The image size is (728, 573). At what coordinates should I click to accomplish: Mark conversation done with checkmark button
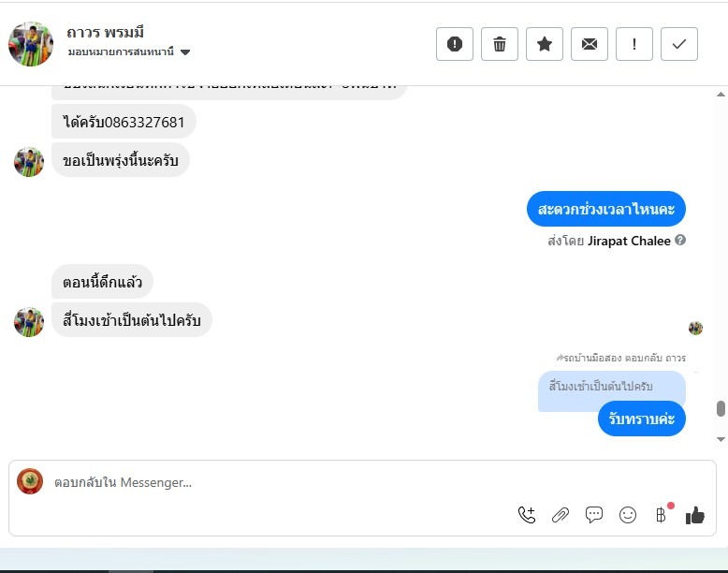[679, 44]
